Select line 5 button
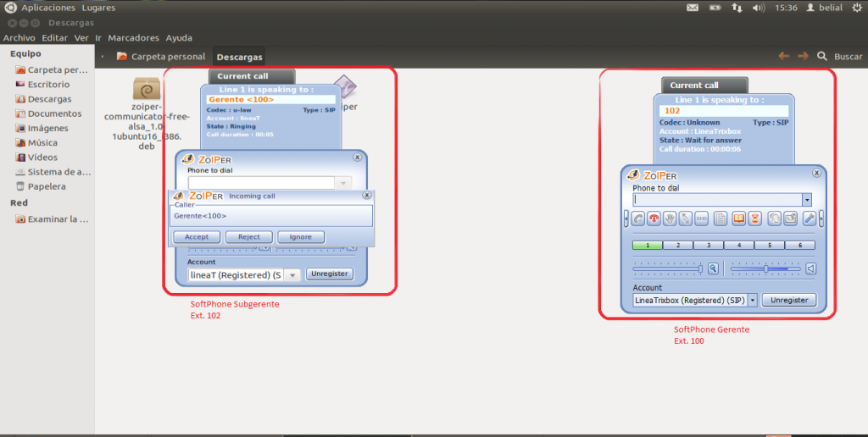Image resolution: width=868 pixels, height=437 pixels. [x=769, y=245]
